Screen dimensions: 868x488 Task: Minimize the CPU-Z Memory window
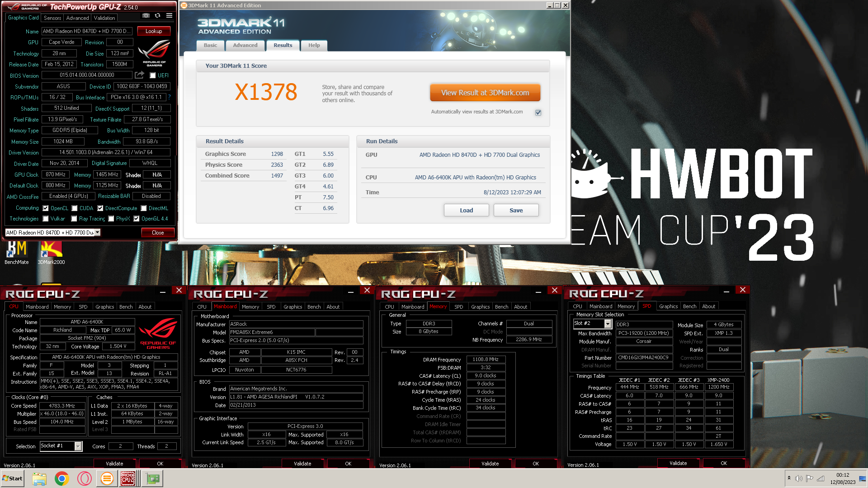(x=538, y=292)
